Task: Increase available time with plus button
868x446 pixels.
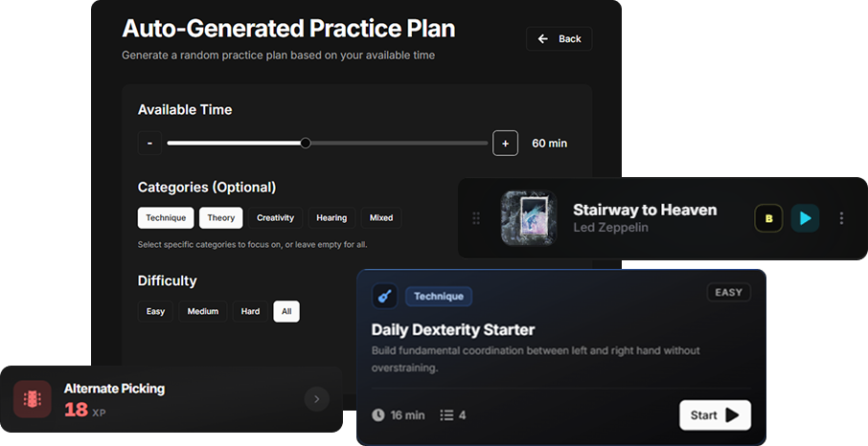Action: pos(505,144)
